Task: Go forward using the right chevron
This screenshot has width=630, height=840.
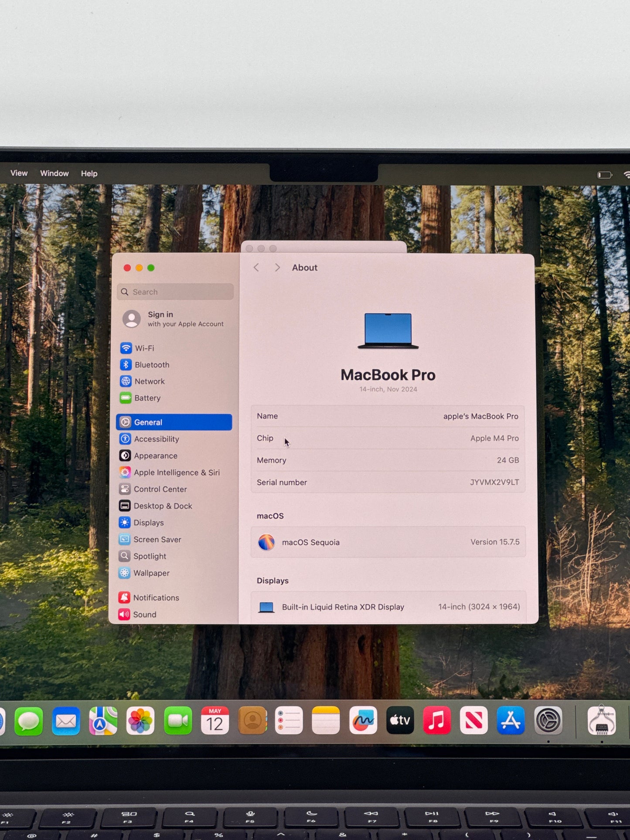Action: (277, 267)
